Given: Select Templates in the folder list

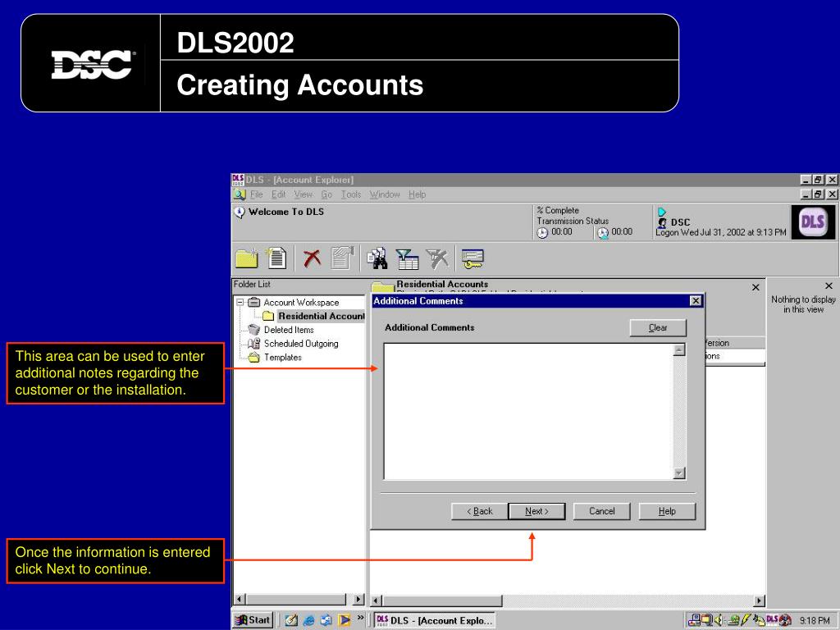Looking at the screenshot, I should tap(282, 358).
